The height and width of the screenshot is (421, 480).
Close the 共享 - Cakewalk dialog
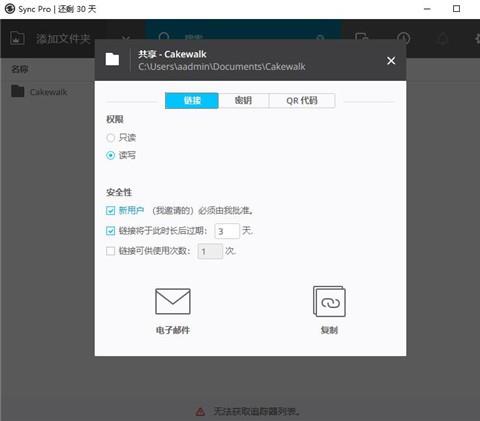click(391, 61)
